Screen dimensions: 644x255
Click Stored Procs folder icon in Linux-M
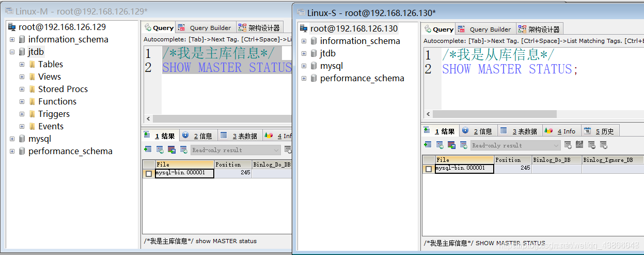[32, 89]
